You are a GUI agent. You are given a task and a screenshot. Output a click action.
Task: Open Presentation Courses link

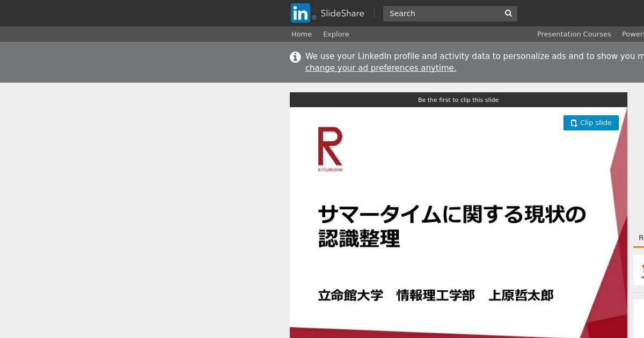[x=574, y=34]
